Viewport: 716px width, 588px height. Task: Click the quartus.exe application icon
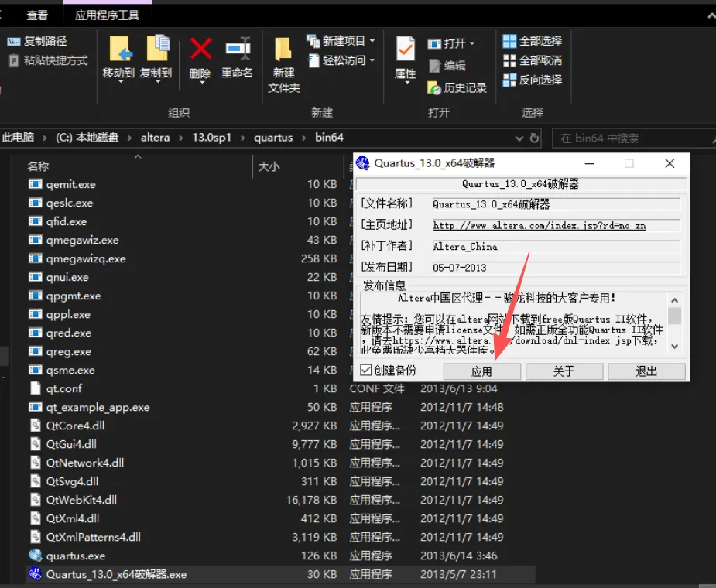36,556
